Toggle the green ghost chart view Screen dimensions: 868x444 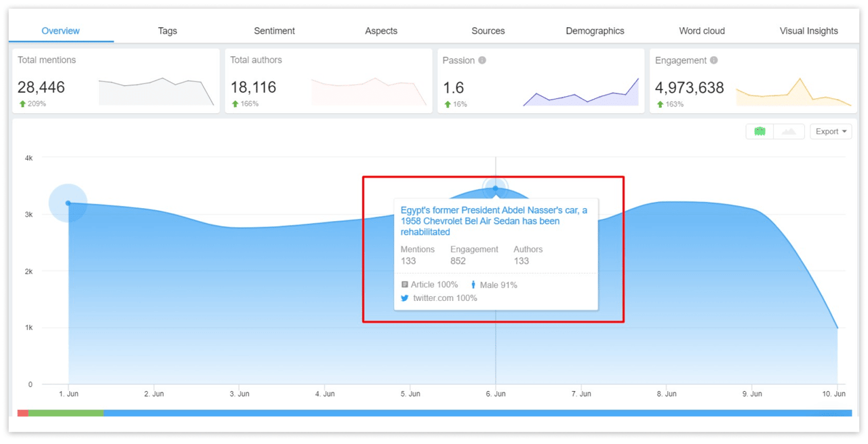tap(759, 132)
